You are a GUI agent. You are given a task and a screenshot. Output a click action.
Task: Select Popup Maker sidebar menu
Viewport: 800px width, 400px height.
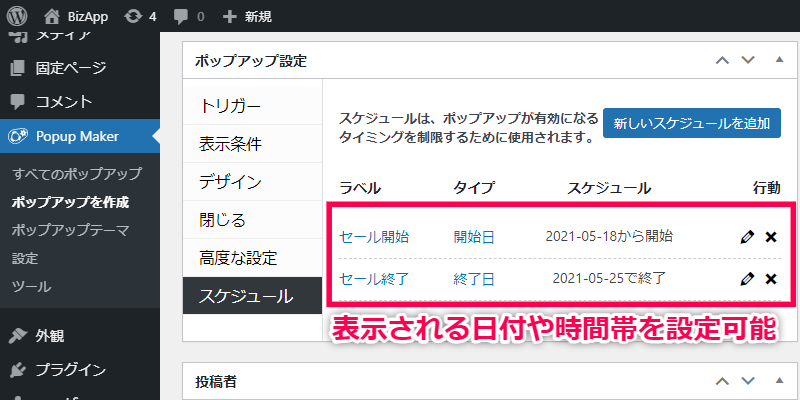point(80,136)
